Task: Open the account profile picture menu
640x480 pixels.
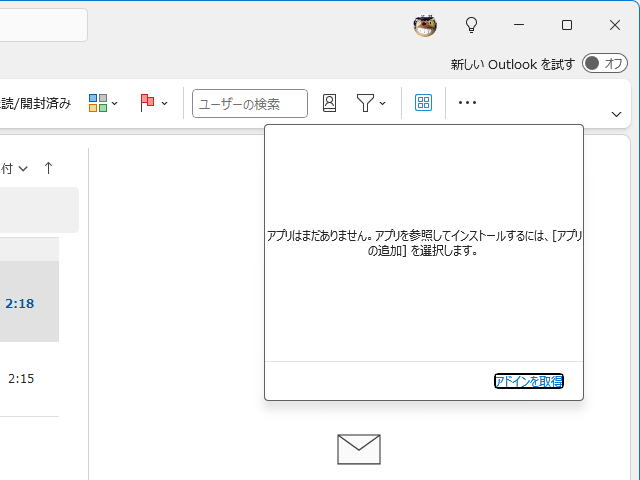Action: click(x=425, y=25)
